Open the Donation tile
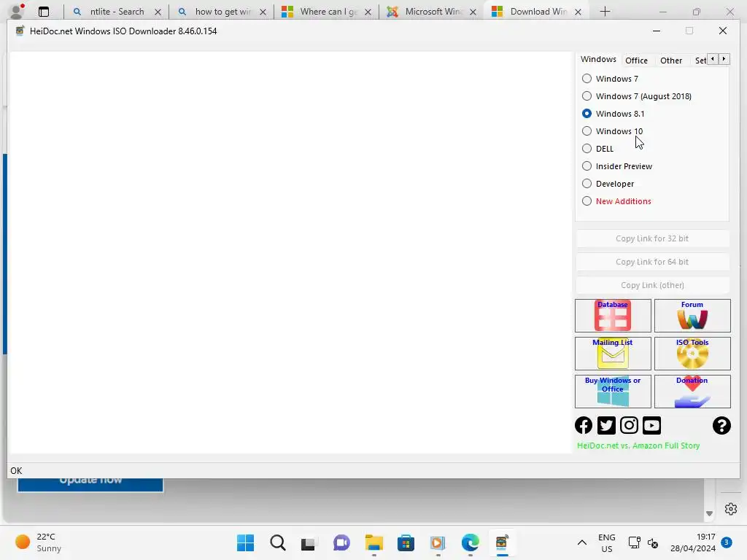 coord(692,392)
